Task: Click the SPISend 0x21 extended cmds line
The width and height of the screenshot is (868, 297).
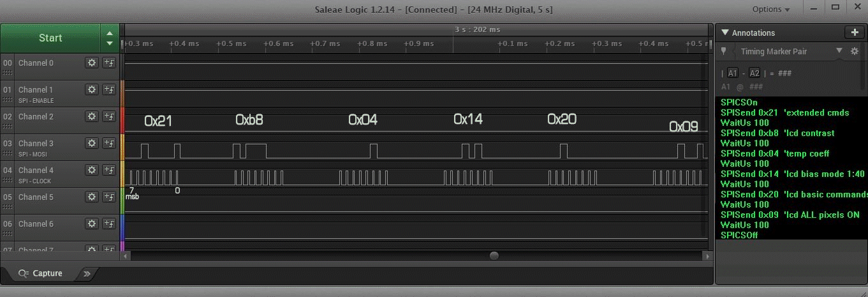Action: click(x=784, y=112)
